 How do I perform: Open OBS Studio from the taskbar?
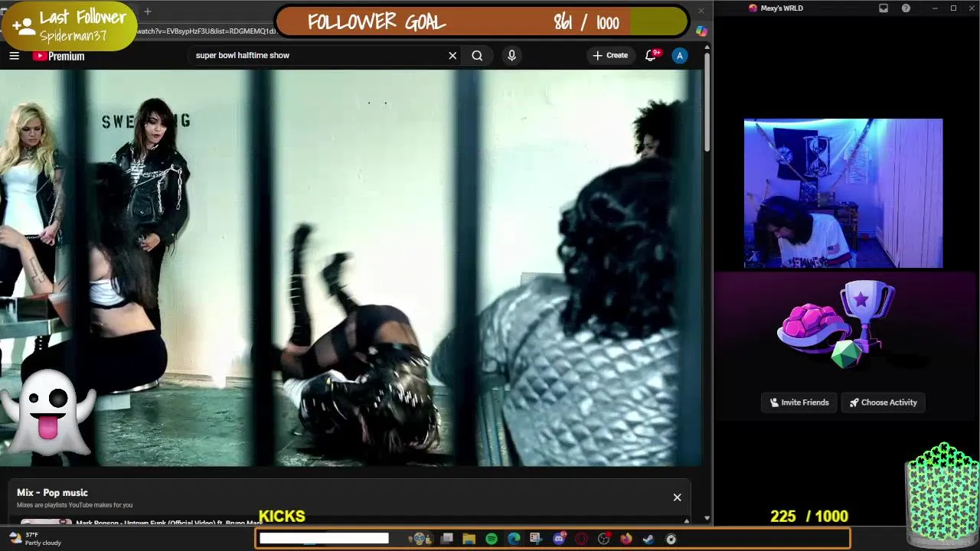(603, 539)
